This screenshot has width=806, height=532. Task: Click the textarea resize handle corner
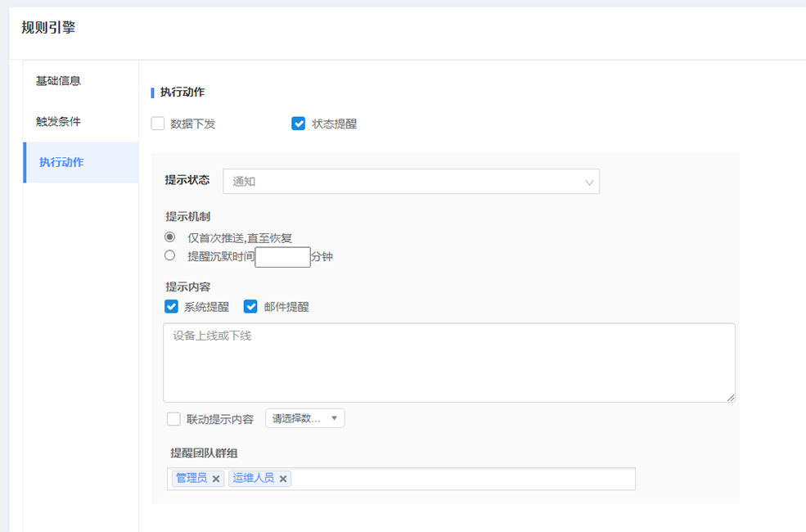tap(731, 398)
